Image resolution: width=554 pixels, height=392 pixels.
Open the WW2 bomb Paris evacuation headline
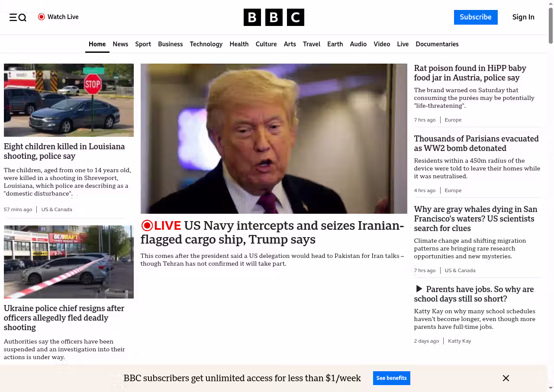[x=476, y=144]
